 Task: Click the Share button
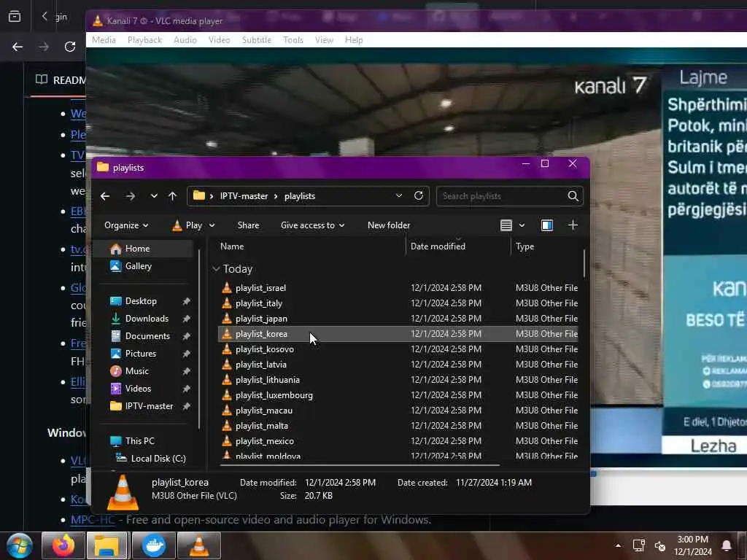coord(248,225)
